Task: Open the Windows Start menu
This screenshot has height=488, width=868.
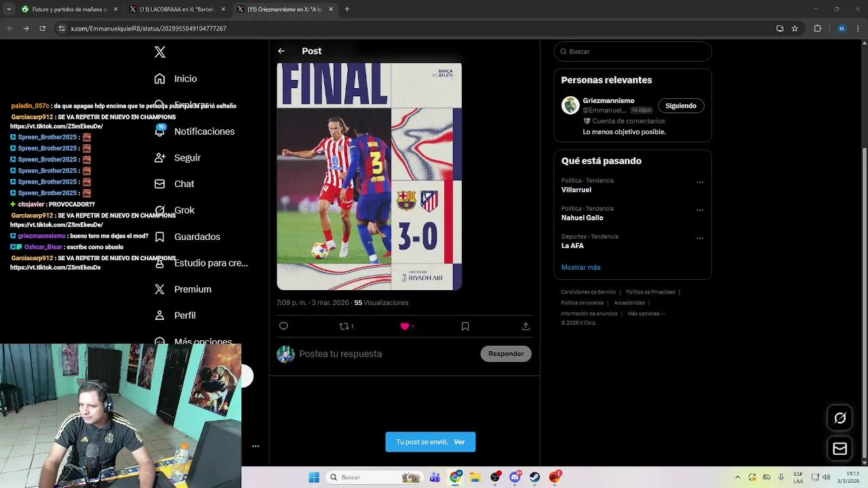Action: pyautogui.click(x=314, y=477)
